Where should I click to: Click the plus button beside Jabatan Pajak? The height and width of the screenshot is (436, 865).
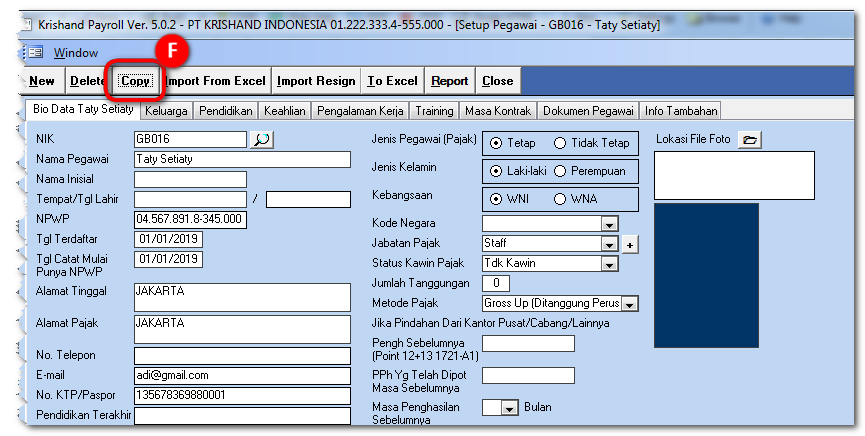[629, 244]
